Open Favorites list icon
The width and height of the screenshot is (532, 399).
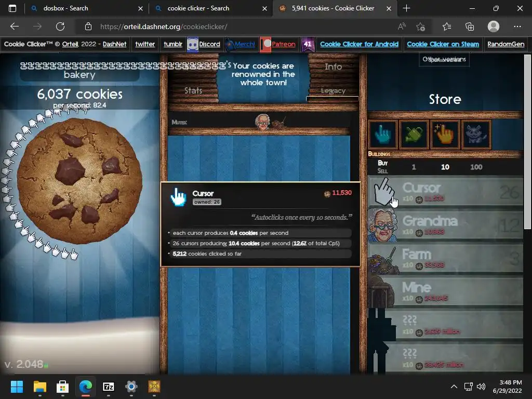tap(447, 26)
